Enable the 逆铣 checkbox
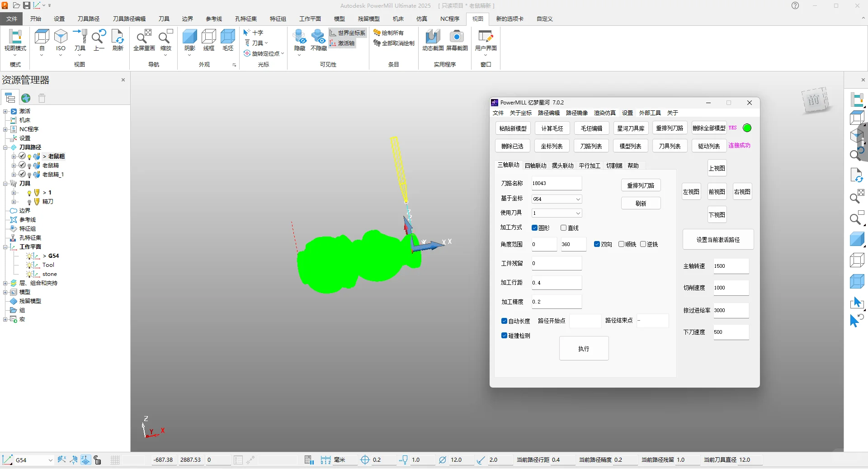 point(643,244)
